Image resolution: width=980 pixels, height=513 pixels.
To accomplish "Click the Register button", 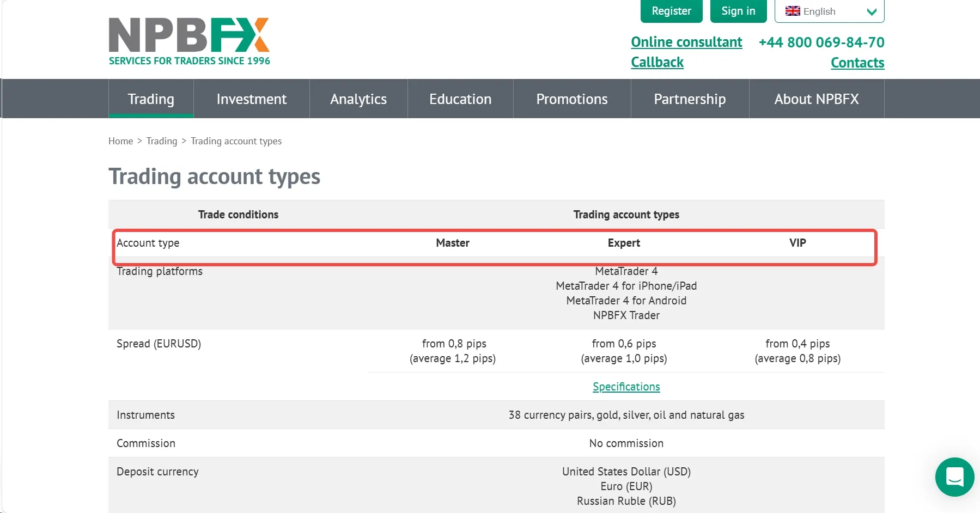I will tap(671, 11).
